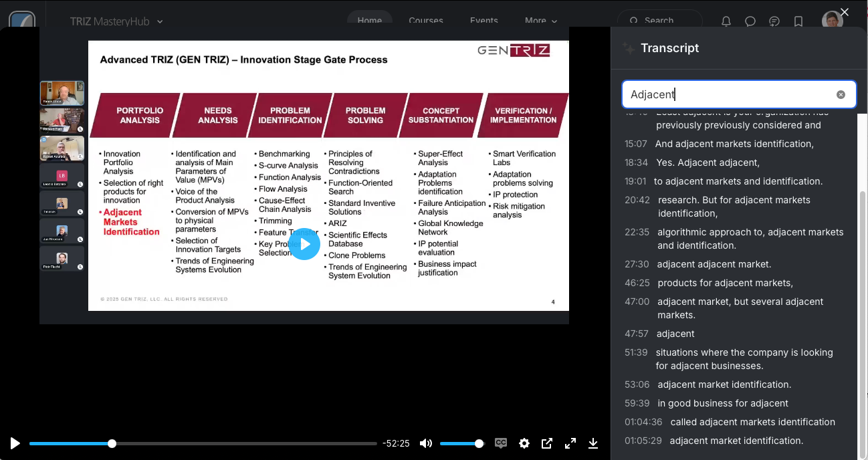Expand the More menu
This screenshot has width=868, height=460.
[541, 20]
